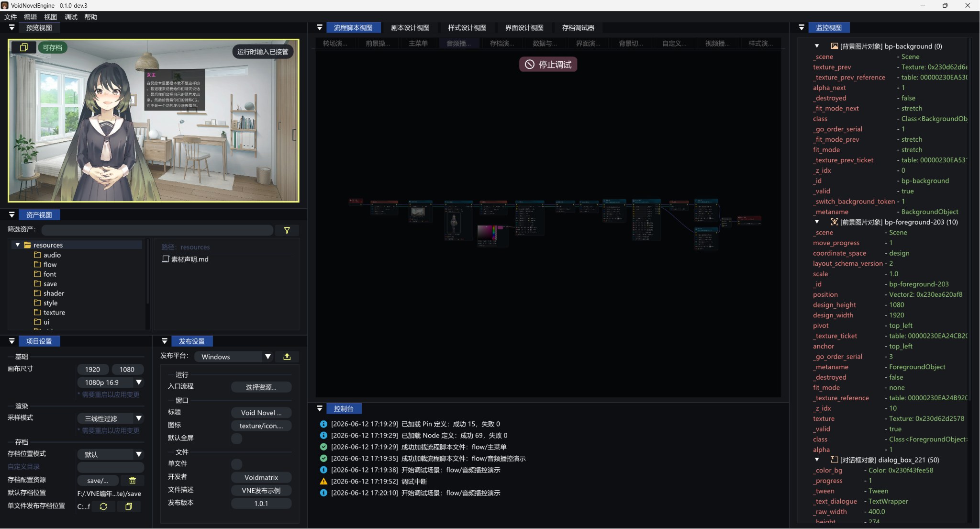The width and height of the screenshot is (980, 529).
Task: Click the bp-background image object icon
Action: coord(835,46)
